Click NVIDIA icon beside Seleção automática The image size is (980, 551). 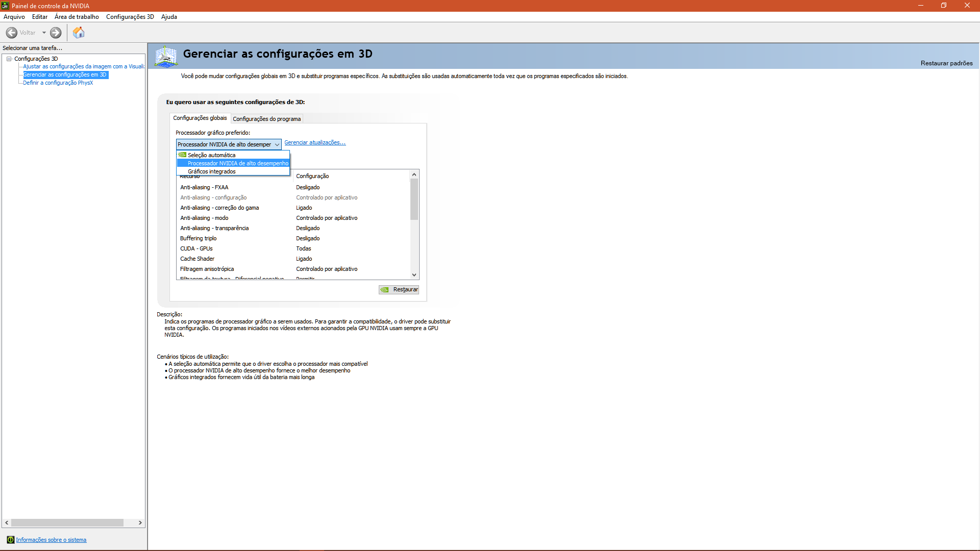[182, 155]
